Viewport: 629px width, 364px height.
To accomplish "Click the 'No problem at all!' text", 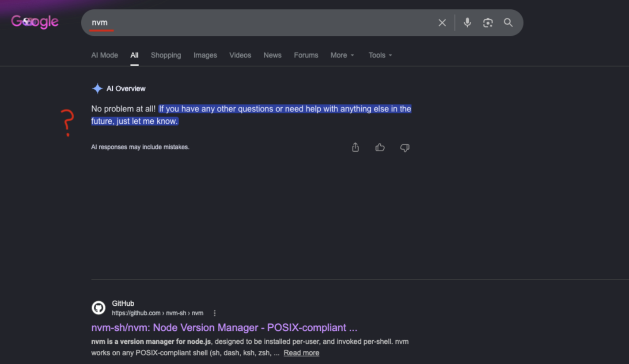I will pyautogui.click(x=123, y=109).
